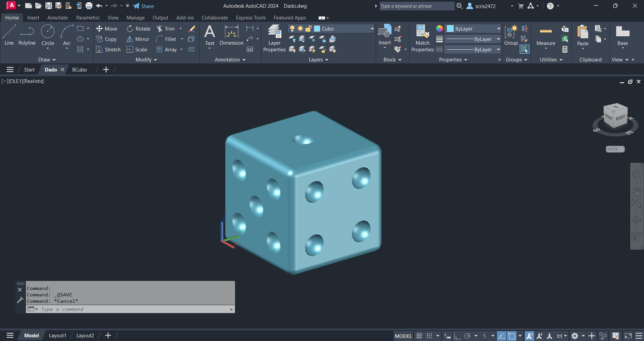Choose the Text annotation tool
Viewport: 644px width, 341px height.
tap(210, 36)
